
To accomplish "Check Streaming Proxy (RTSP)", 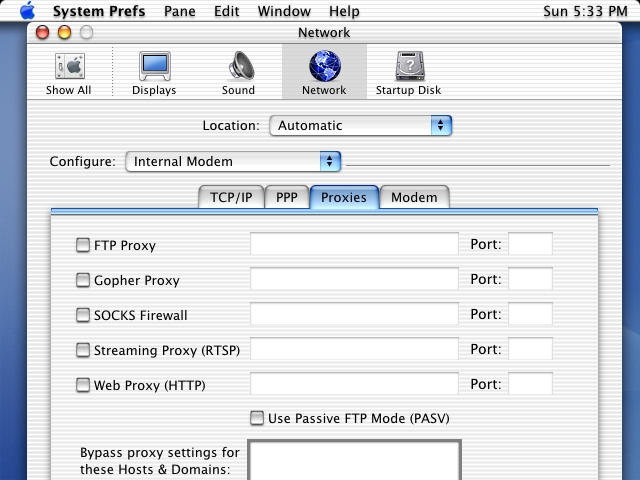I will point(83,350).
